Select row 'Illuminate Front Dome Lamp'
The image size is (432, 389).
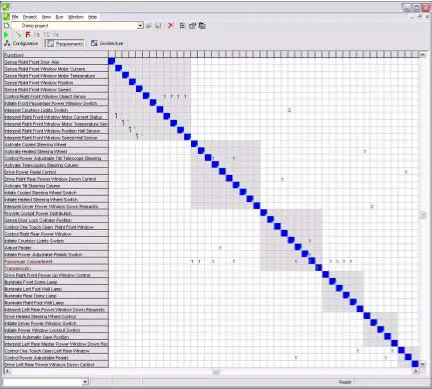[x=56, y=282]
